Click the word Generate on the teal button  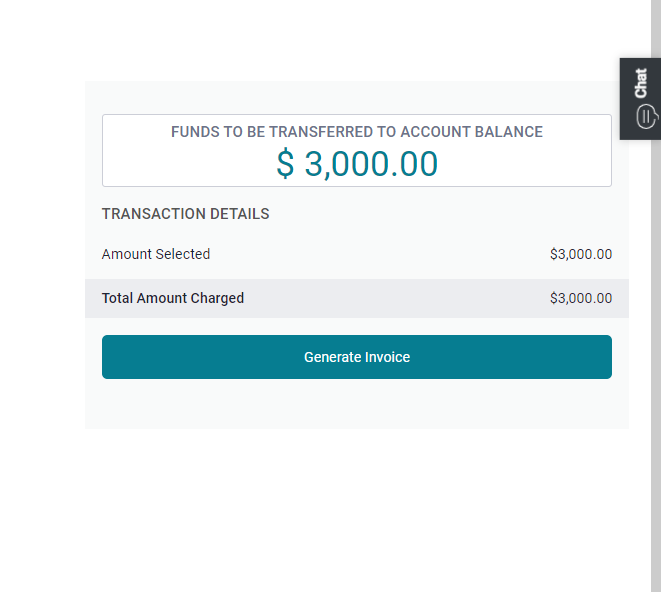[x=333, y=357]
